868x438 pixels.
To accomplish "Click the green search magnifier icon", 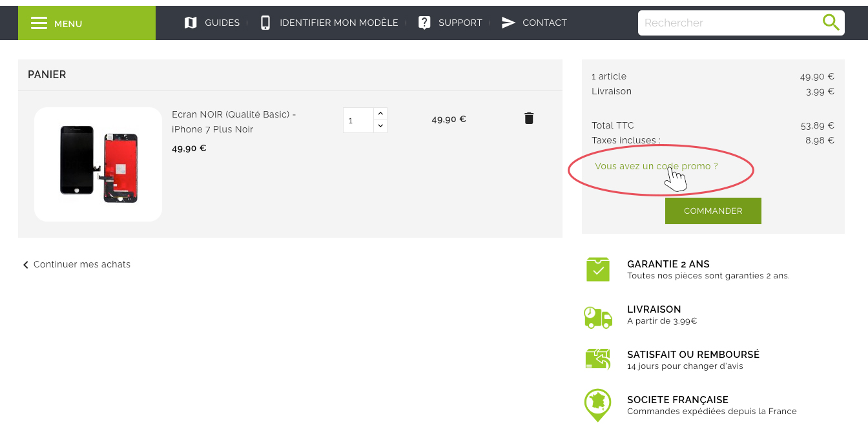I will coord(831,23).
